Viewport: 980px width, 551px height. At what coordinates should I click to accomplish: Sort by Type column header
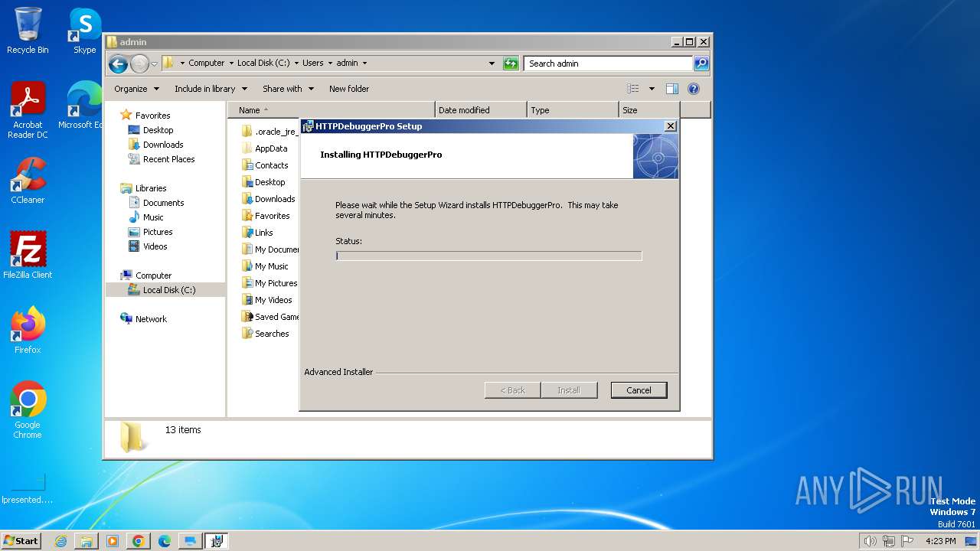(572, 110)
